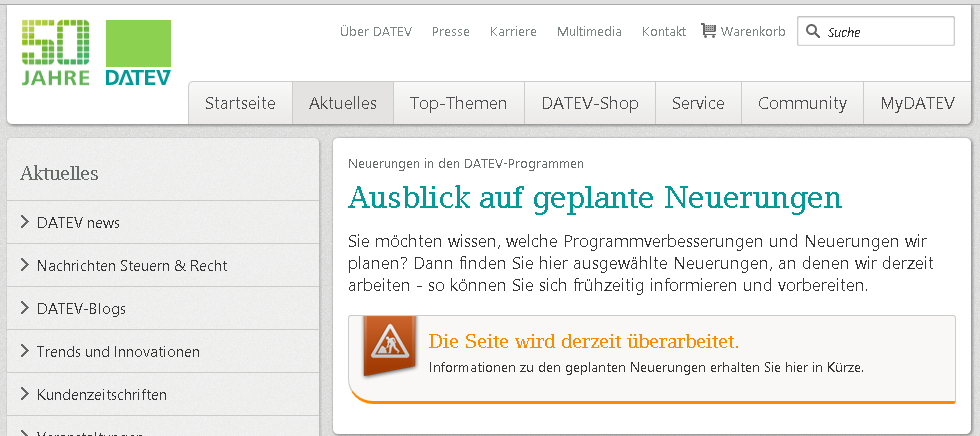Click the Ausblick auf geplante Neuerungen headline
The width and height of the screenshot is (980, 436).
[595, 199]
